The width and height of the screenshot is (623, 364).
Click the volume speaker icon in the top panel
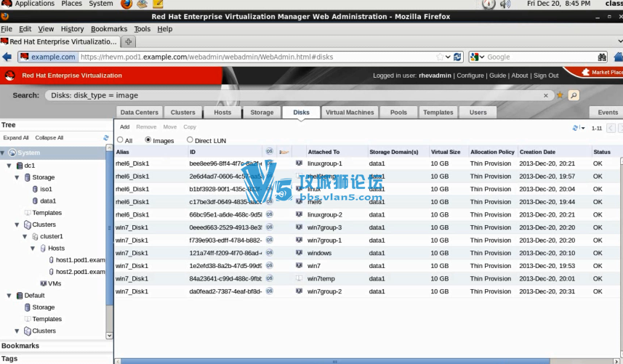505,4
